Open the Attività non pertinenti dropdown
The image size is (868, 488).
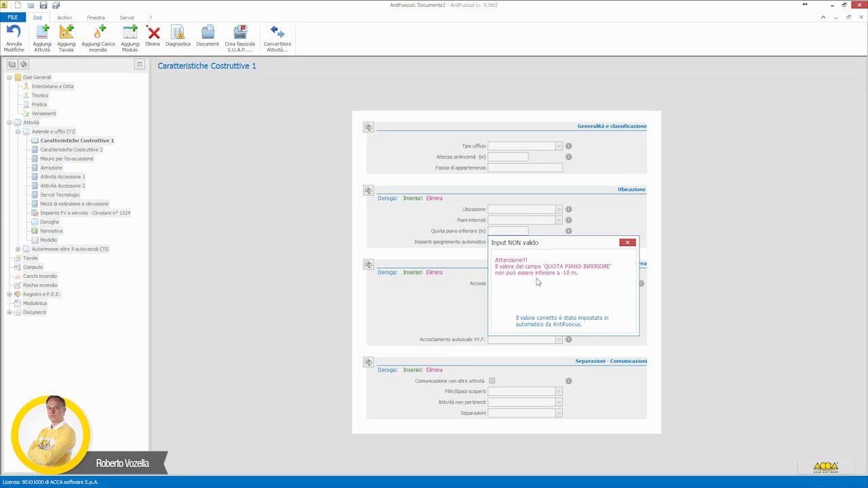click(559, 402)
